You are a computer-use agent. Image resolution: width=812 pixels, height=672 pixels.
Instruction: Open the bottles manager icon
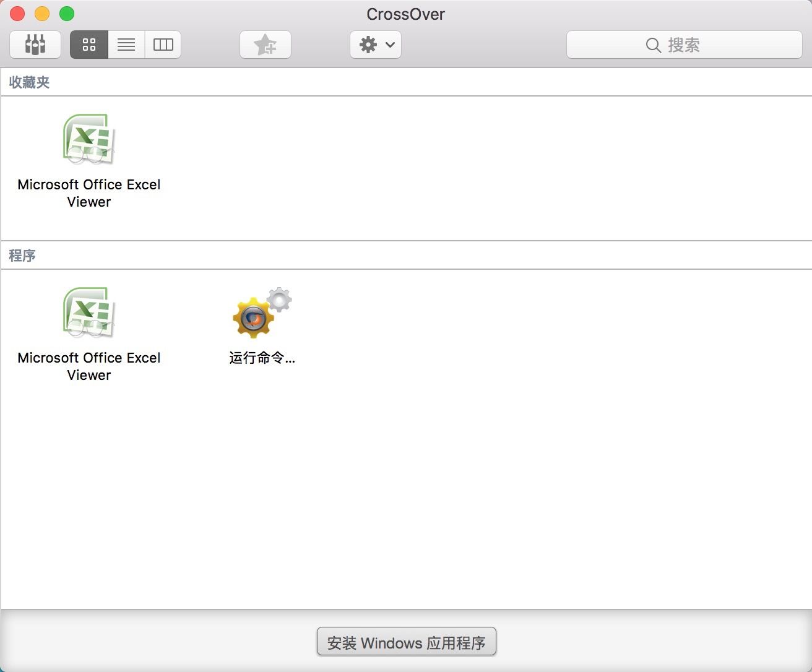(x=35, y=45)
